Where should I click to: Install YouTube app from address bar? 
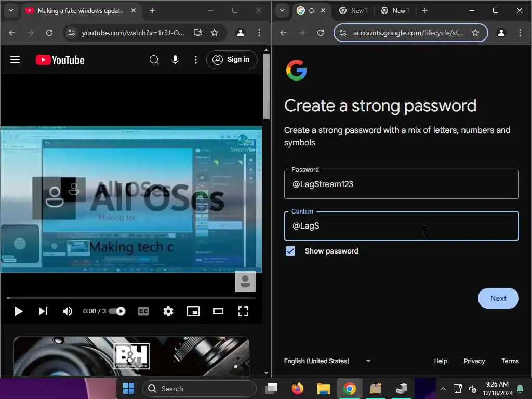[198, 33]
